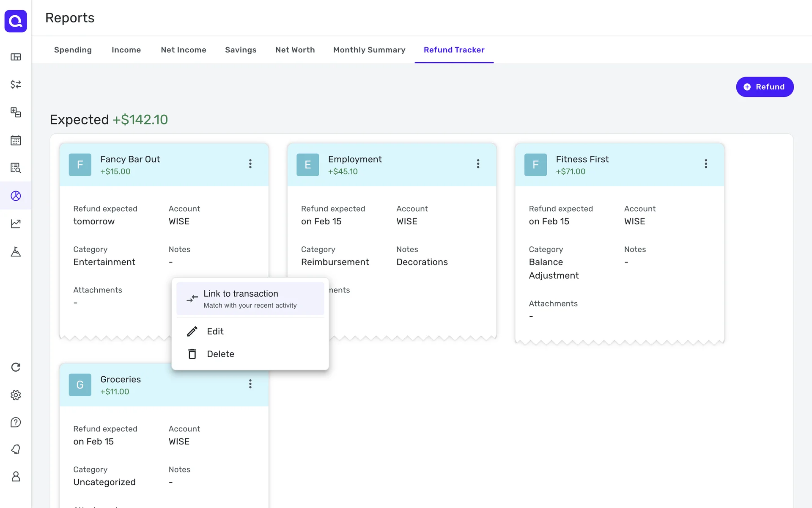The width and height of the screenshot is (812, 508).
Task: Open the settings gear icon
Action: (16, 395)
